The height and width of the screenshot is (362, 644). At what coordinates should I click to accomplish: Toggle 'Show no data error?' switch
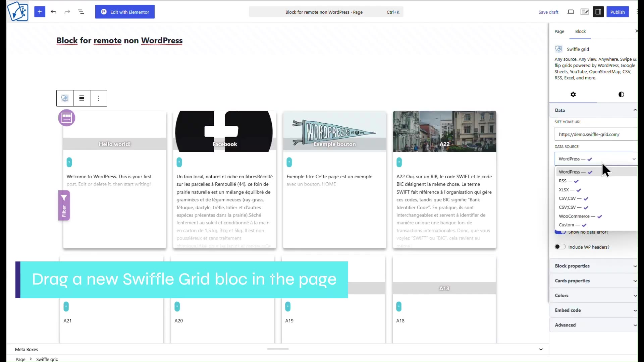pyautogui.click(x=560, y=232)
